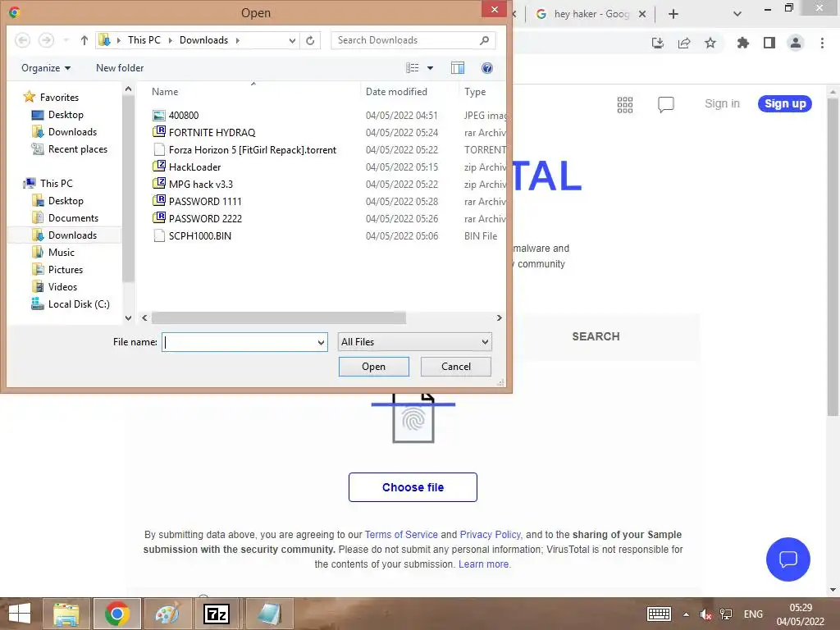Viewport: 840px width, 630px height.
Task: Select the HackLoader zip file
Action: click(195, 167)
